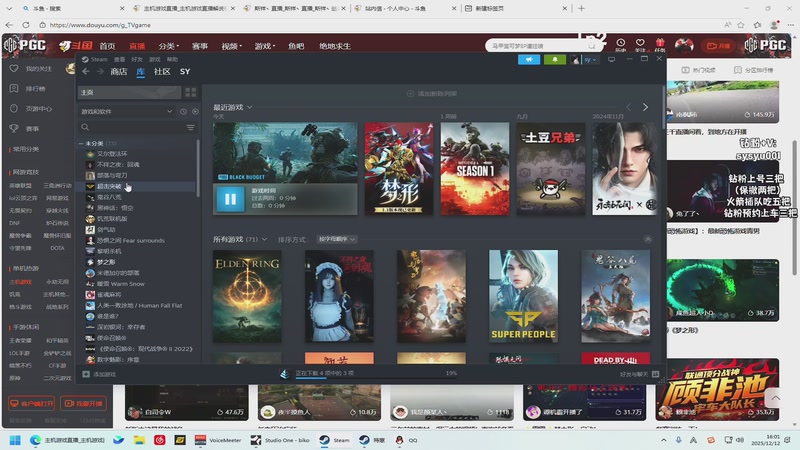
Task: Click Steam's Big Picture mode monitor icon
Action: click(x=611, y=59)
